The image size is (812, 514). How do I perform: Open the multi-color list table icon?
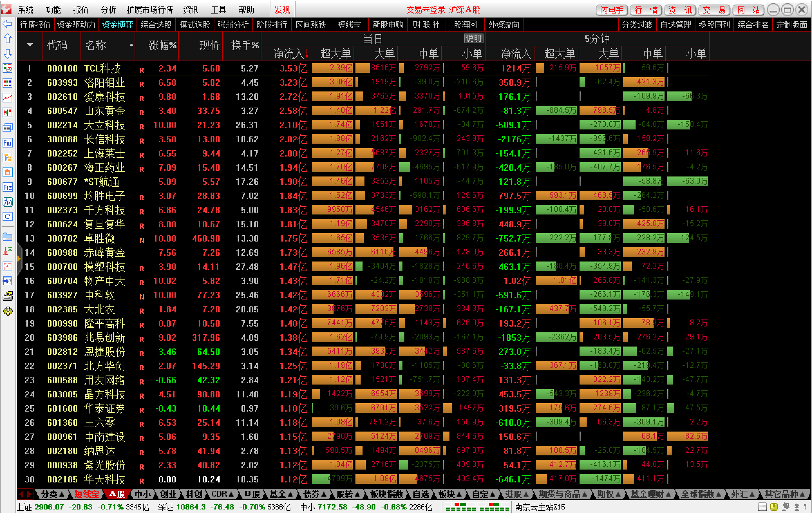[x=7, y=83]
